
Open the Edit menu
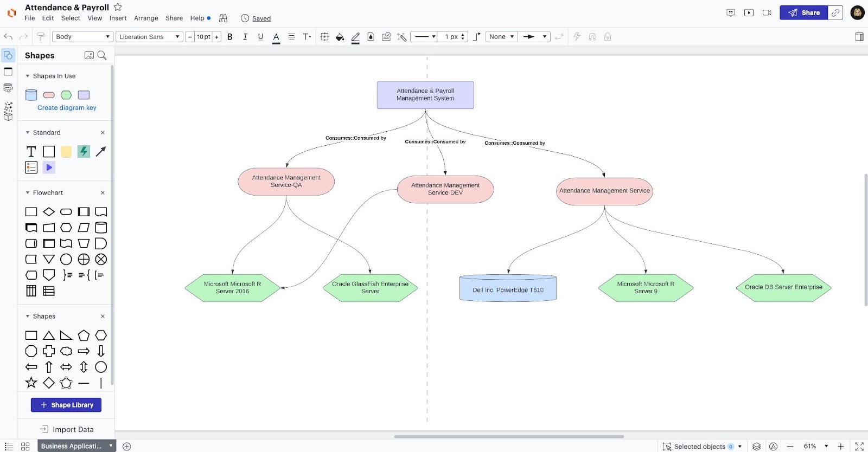(48, 18)
